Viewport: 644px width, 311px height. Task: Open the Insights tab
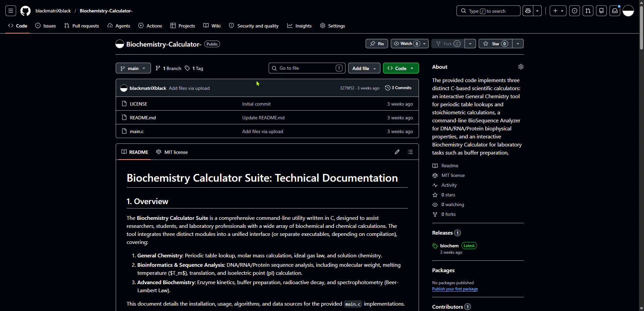click(x=300, y=26)
